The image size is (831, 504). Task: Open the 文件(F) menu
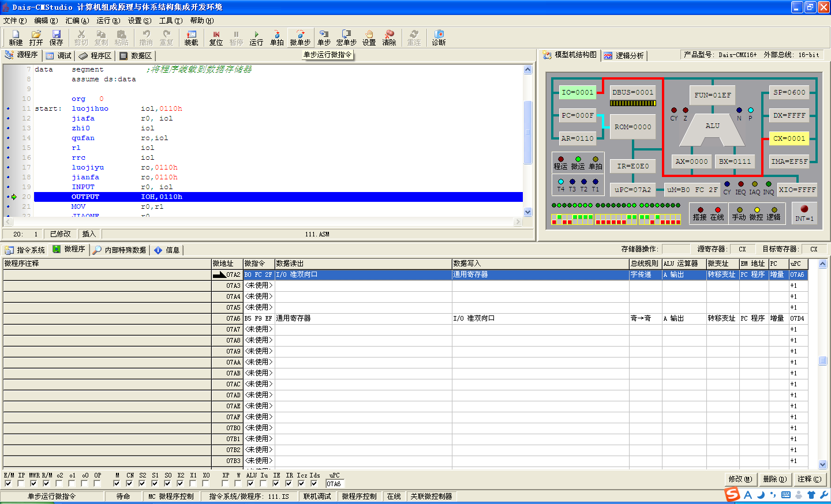[15, 21]
